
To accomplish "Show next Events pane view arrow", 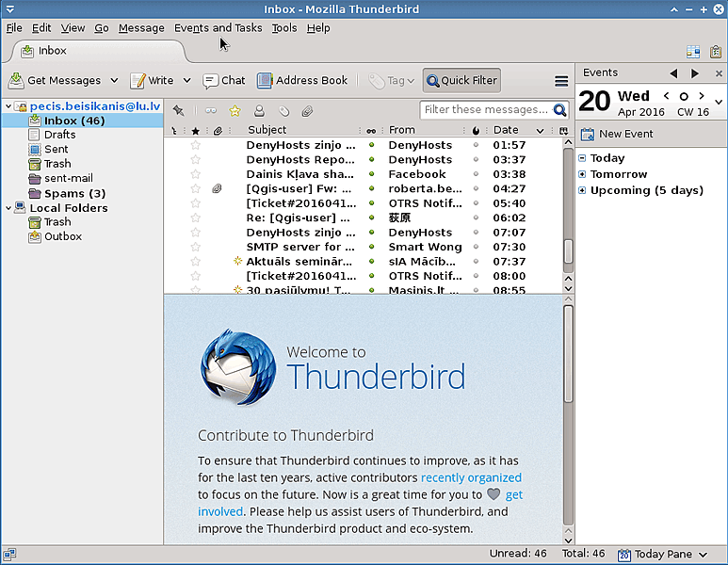I will (695, 73).
